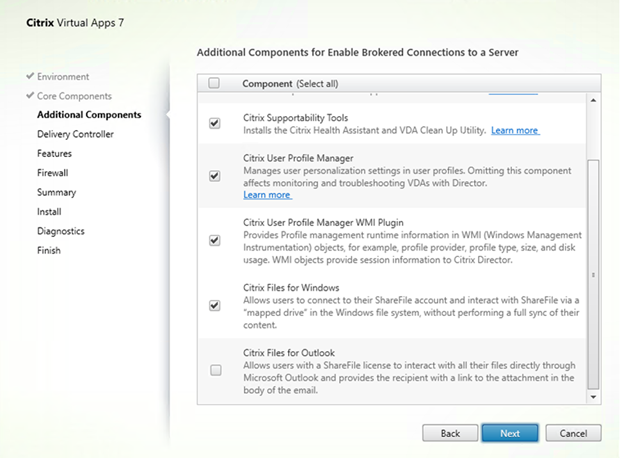The image size is (624, 458).
Task: Click the Core Components completed checkmark icon
Action: point(30,95)
